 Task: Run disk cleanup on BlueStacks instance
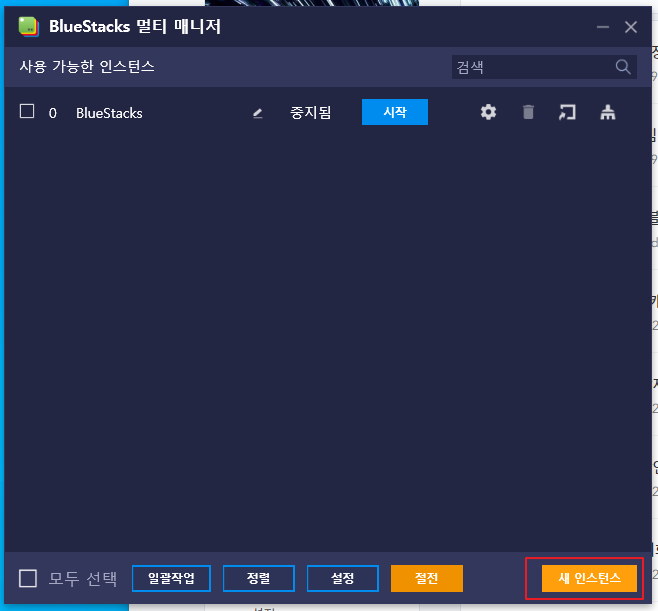coord(607,112)
